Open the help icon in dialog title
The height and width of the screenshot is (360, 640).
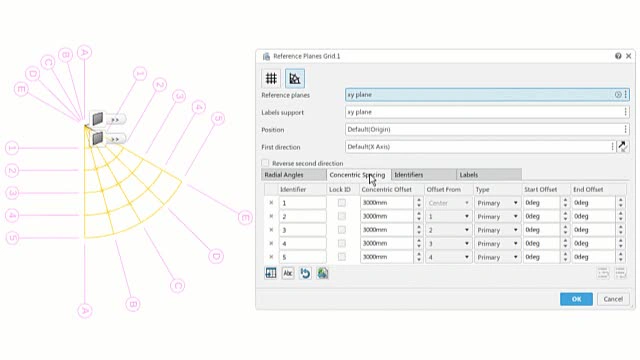point(618,56)
